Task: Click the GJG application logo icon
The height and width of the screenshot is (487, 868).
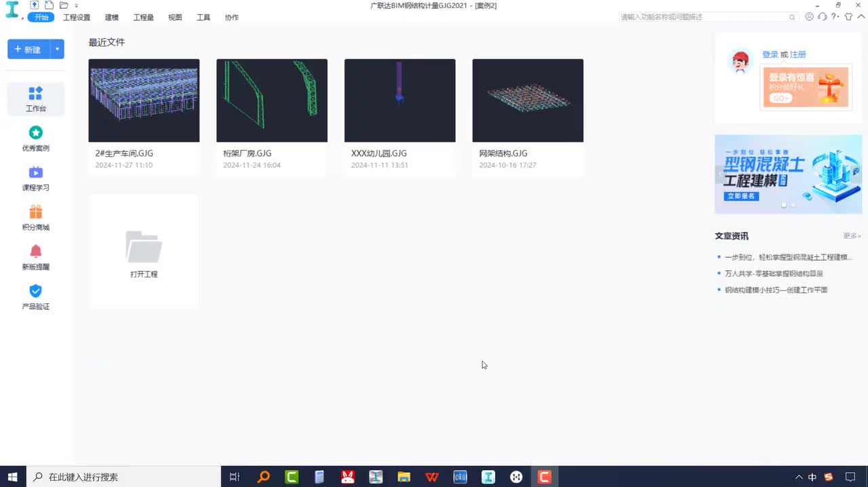Action: point(12,11)
